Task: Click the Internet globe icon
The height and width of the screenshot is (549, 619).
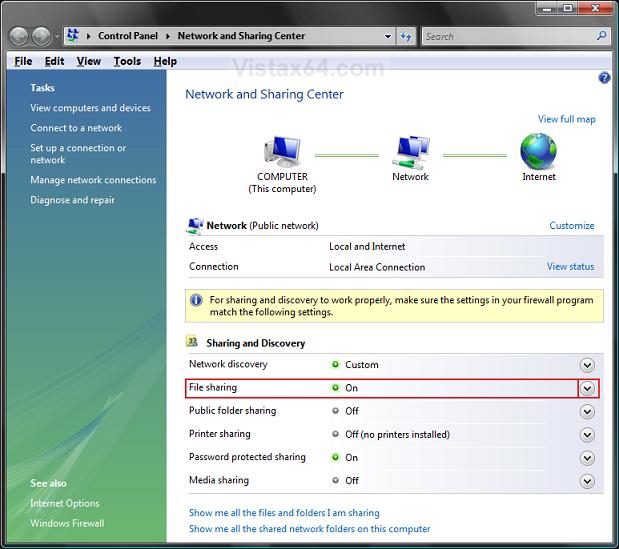Action: 538,151
